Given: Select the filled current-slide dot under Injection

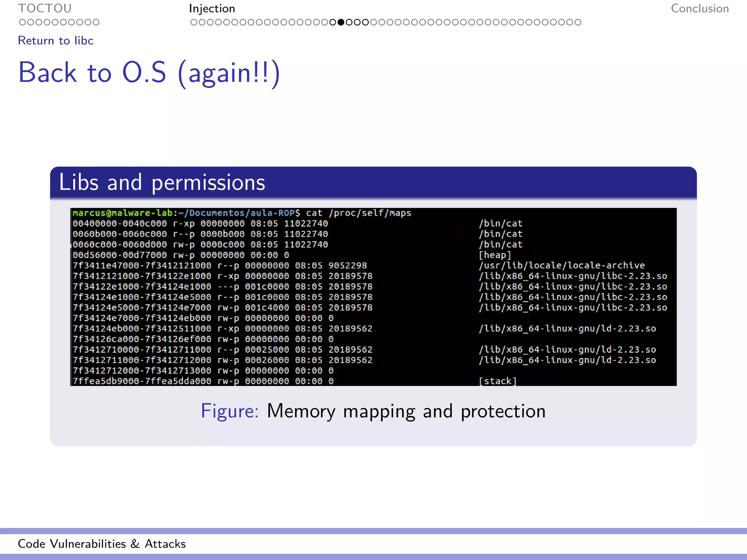Looking at the screenshot, I should [341, 22].
